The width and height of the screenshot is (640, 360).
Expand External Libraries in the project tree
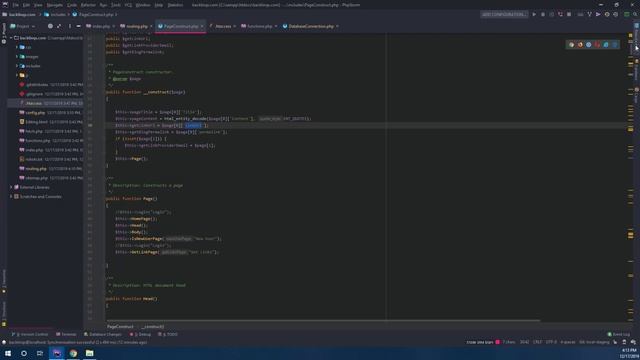11,187
